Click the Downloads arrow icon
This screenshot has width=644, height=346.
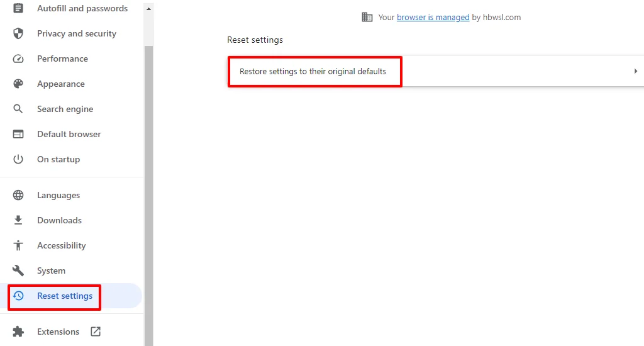tap(18, 220)
